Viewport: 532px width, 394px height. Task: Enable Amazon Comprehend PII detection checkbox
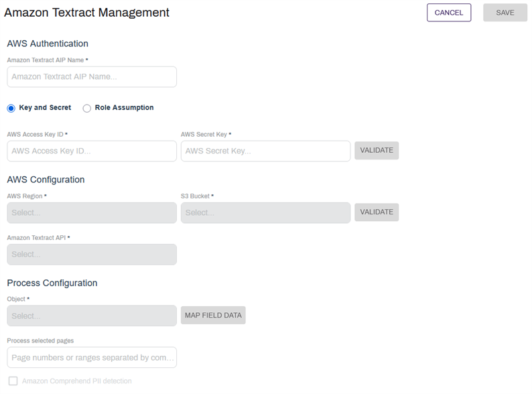tap(13, 381)
